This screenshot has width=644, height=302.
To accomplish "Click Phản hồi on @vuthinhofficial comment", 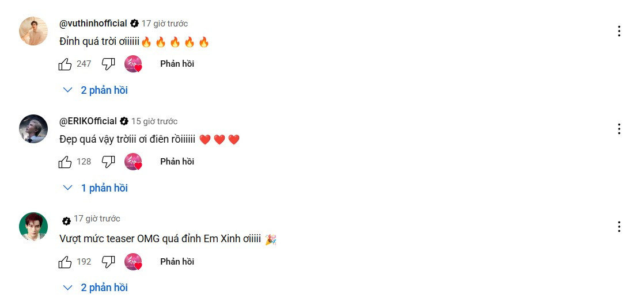I will [x=177, y=64].
